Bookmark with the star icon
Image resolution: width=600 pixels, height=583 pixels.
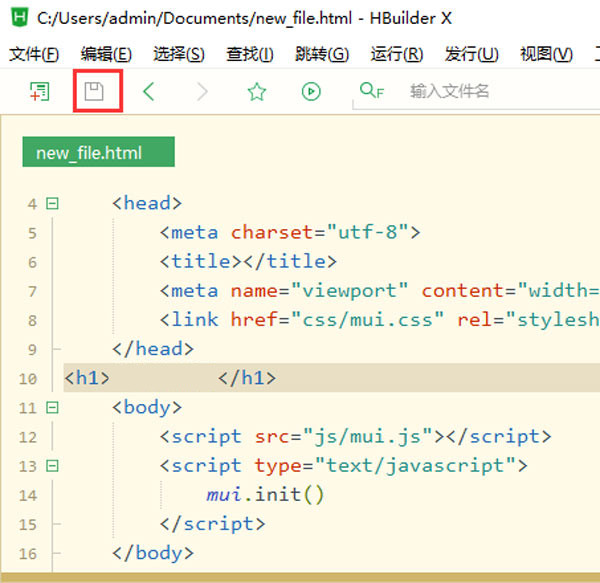coord(257,91)
